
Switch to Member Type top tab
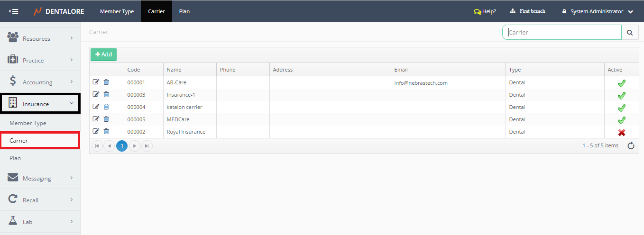click(x=117, y=11)
